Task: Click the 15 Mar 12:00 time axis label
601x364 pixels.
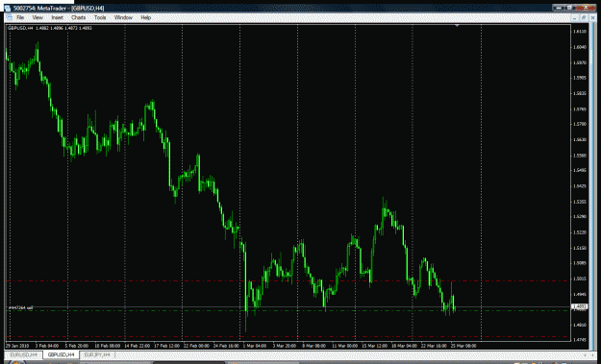Action: coord(374,346)
